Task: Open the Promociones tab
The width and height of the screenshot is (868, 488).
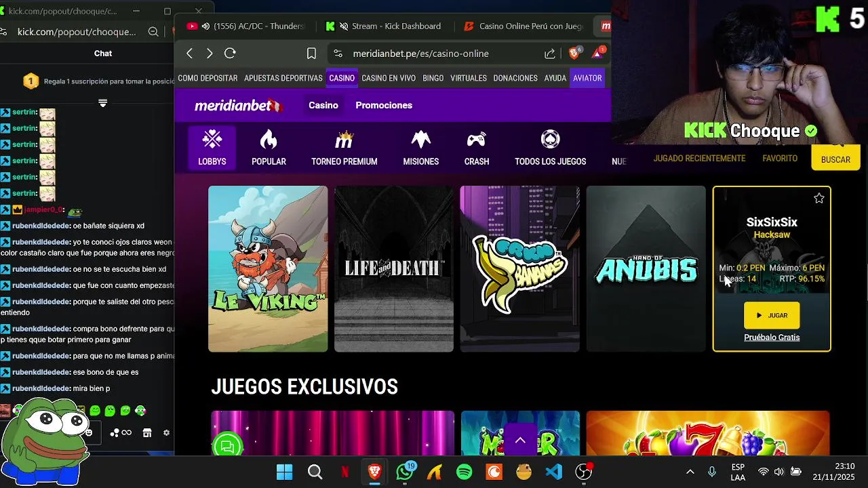Action: 384,105
